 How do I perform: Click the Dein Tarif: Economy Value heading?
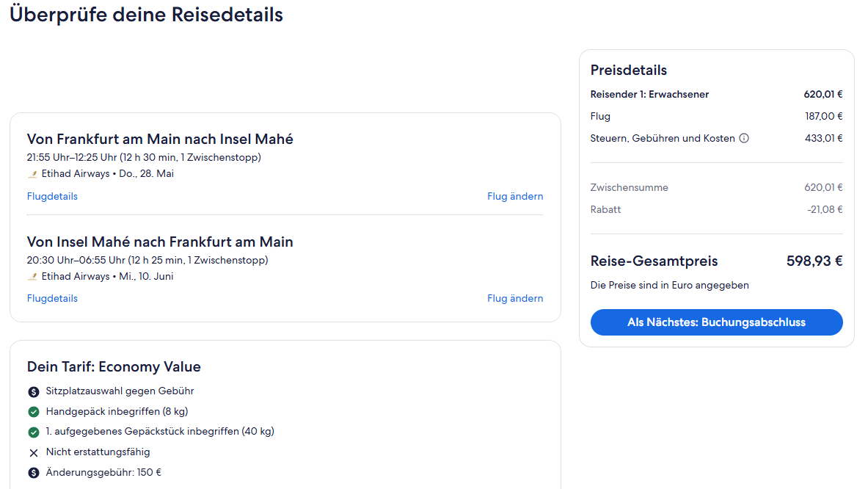coord(114,367)
